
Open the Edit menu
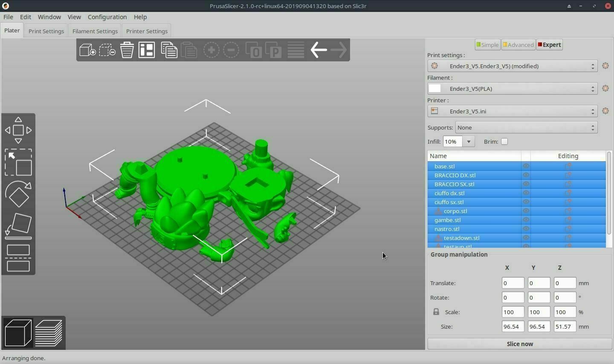tap(26, 17)
